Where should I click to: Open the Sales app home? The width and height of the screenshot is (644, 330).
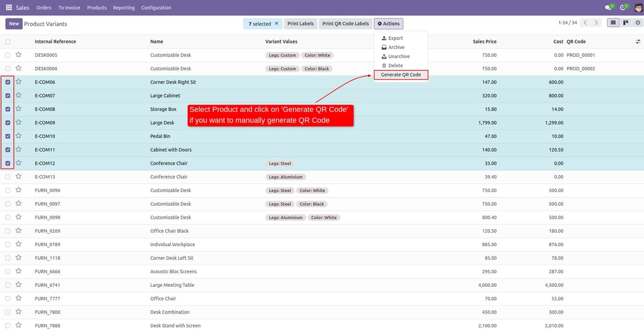pos(23,8)
